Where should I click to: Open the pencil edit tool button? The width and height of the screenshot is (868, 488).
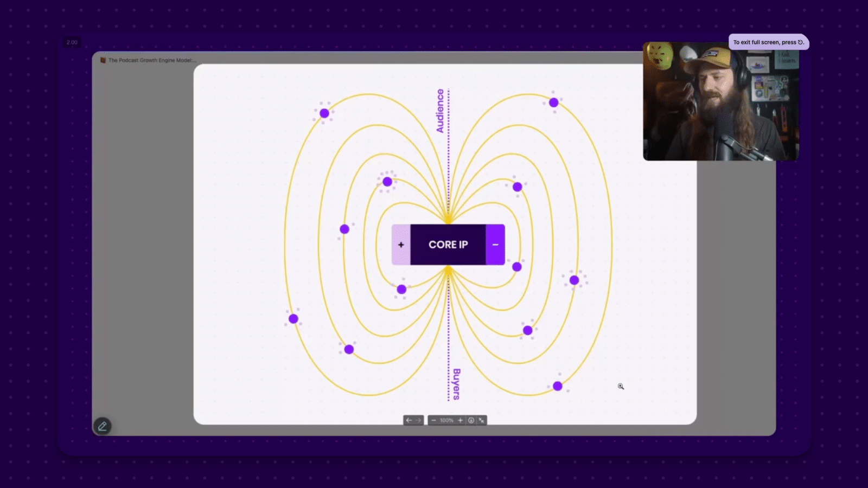click(102, 426)
